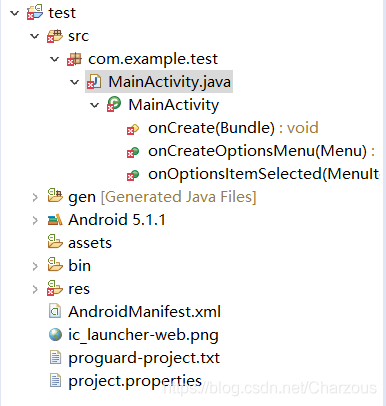The width and height of the screenshot is (386, 406).
Task: Click the ic_launcher-web.png globe icon
Action: pos(55,334)
